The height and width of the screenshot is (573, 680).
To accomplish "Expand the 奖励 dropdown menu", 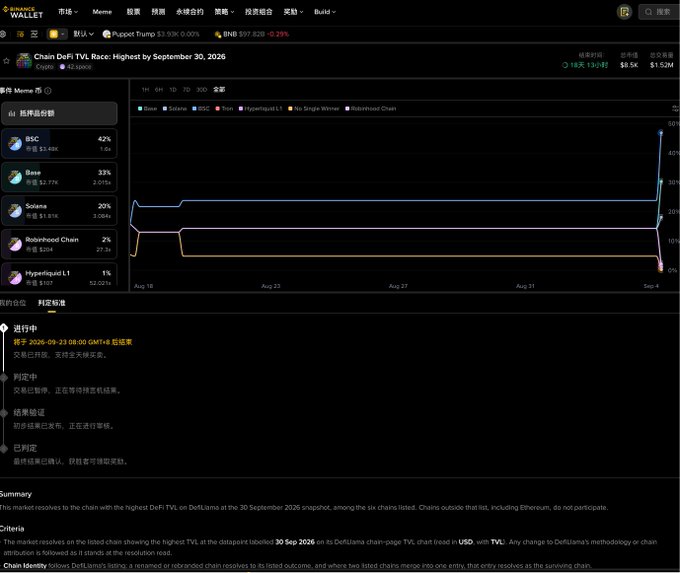I will coord(293,12).
